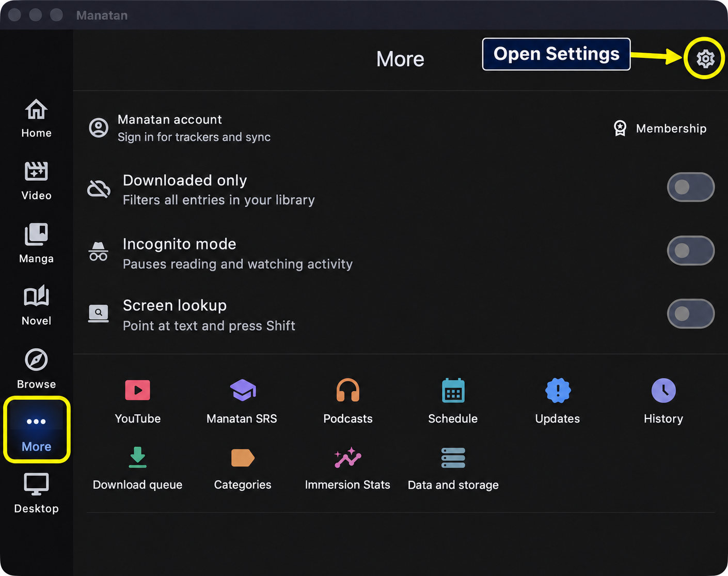Click the Membership badge icon
The width and height of the screenshot is (728, 576).
620,128
